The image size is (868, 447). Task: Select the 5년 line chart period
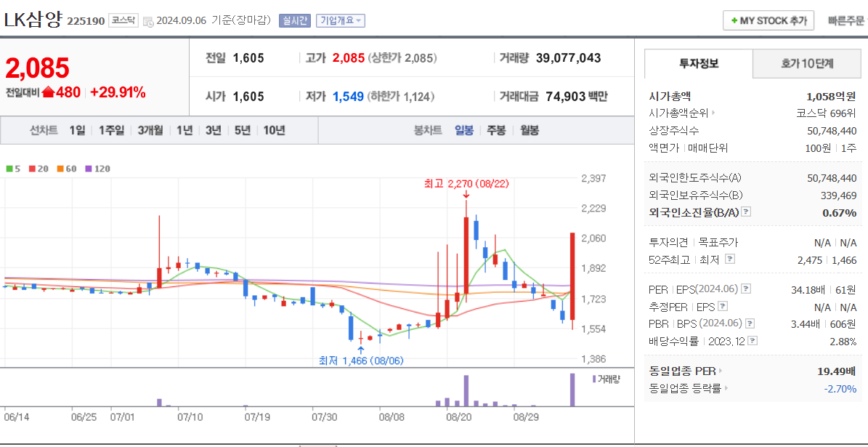pos(243,131)
